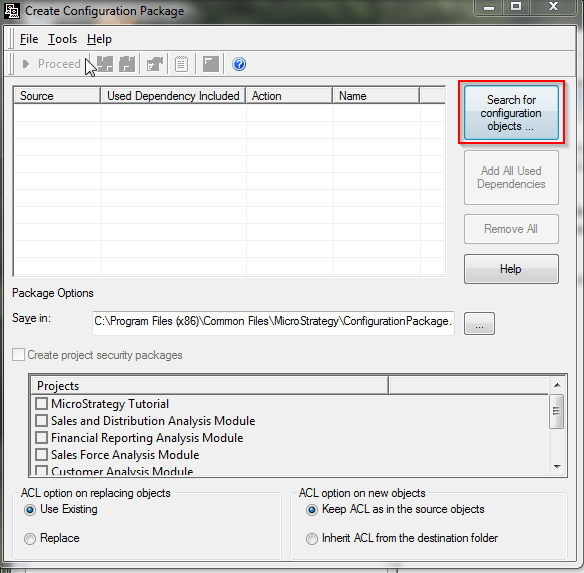Click the Used Dependency Included column header
This screenshot has width=584, height=573.
click(x=173, y=95)
